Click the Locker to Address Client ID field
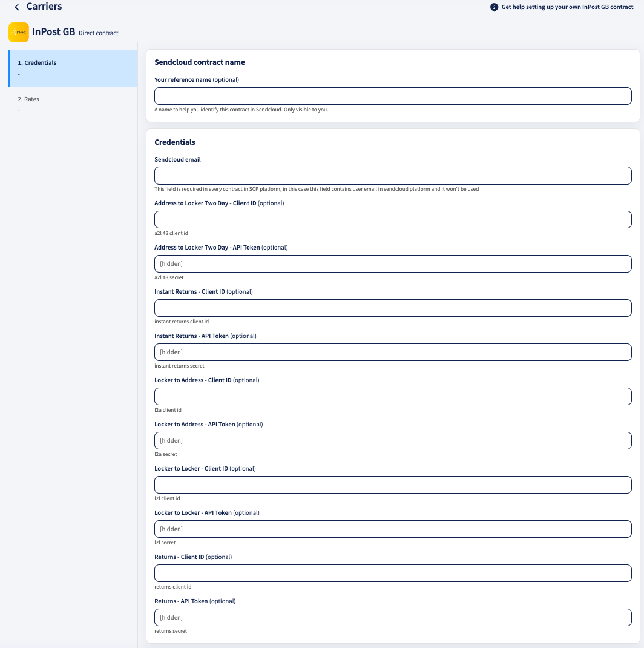644x648 pixels. (393, 396)
